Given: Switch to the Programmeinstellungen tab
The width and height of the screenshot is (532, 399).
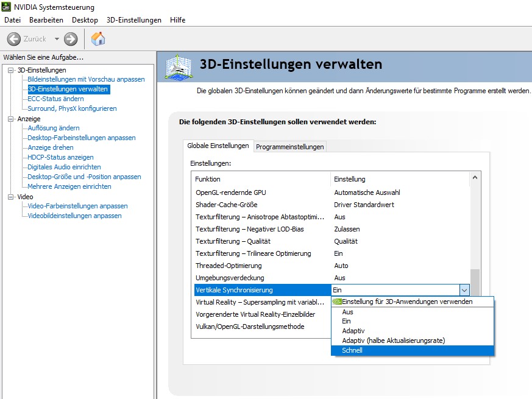Looking at the screenshot, I should 289,147.
